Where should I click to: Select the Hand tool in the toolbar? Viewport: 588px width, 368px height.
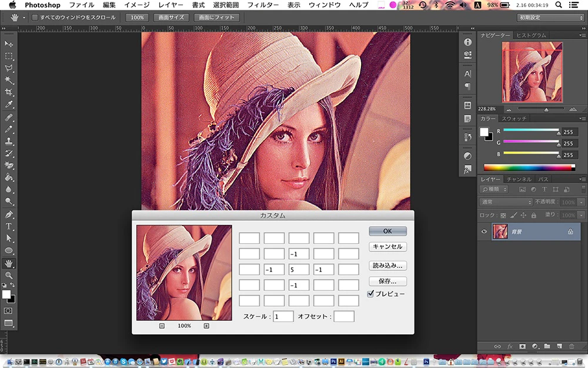click(9, 264)
